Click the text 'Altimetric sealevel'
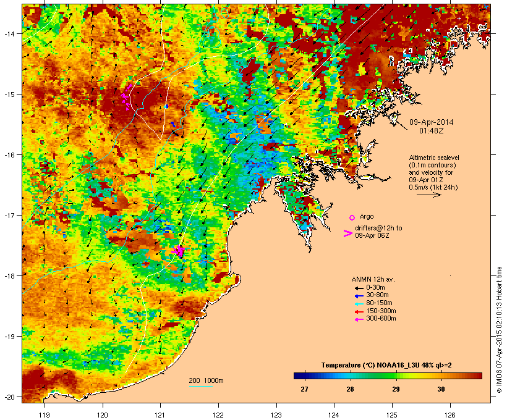This screenshot has width=507, height=420. coord(434,157)
